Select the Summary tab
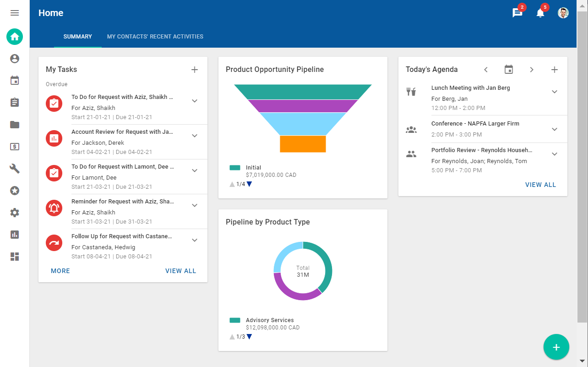Screen dimensions: 588x367 [77, 37]
